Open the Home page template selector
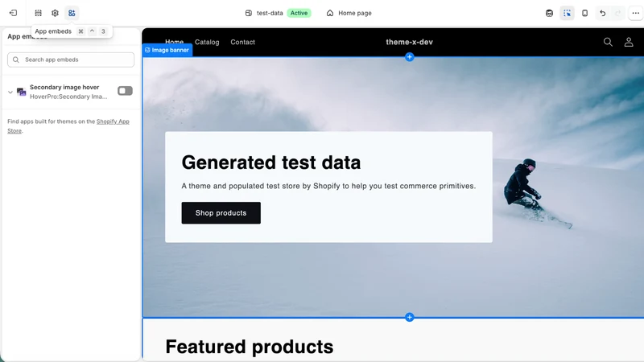Screen dimensions: 644x362 349,13
